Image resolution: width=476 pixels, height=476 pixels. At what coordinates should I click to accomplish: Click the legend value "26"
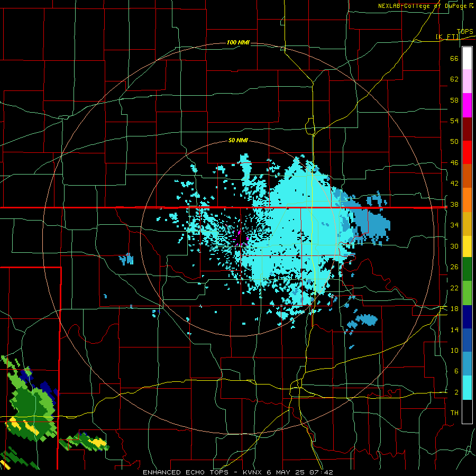point(454,267)
